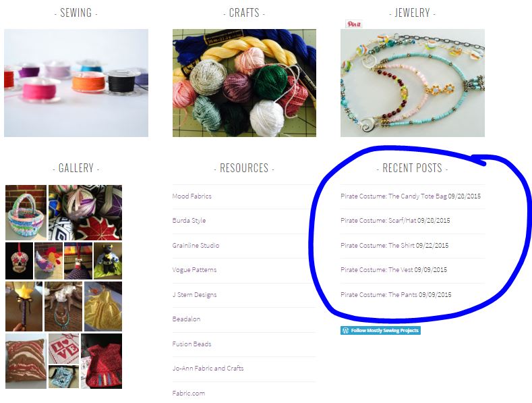
Task: Open the LOVE cross-stitch gallery thumbnail
Action: click(63, 348)
